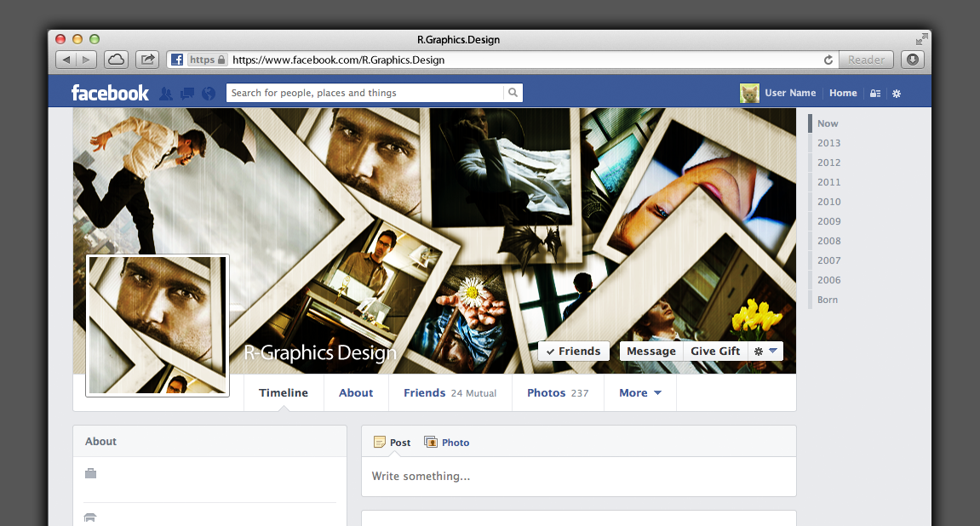Open the friend requests icon
Image resolution: width=980 pixels, height=526 pixels.
(x=166, y=94)
